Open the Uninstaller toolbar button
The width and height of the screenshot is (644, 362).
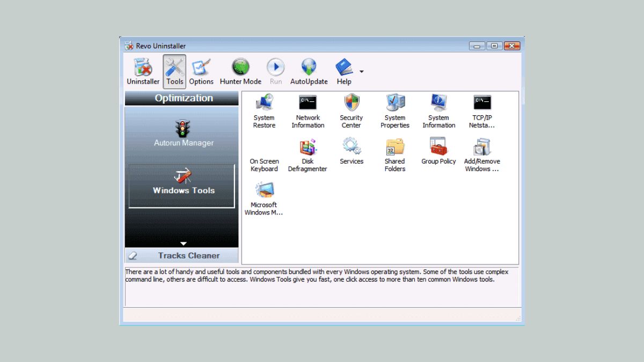(143, 72)
